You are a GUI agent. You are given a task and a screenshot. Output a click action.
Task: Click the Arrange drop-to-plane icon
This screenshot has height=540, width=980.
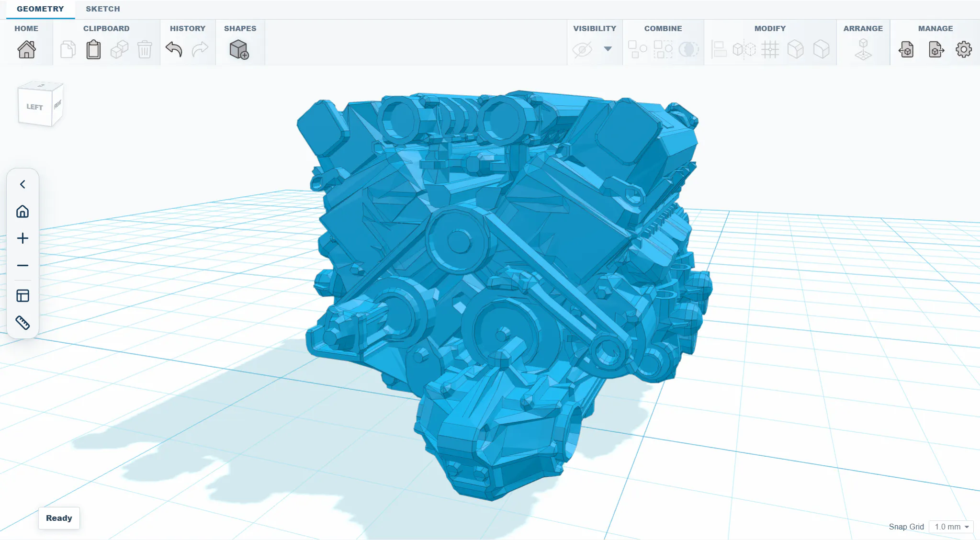click(863, 49)
